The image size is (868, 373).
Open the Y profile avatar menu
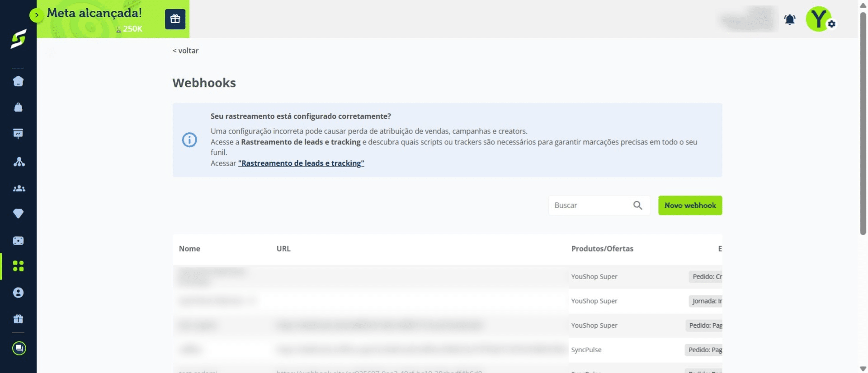[819, 19]
